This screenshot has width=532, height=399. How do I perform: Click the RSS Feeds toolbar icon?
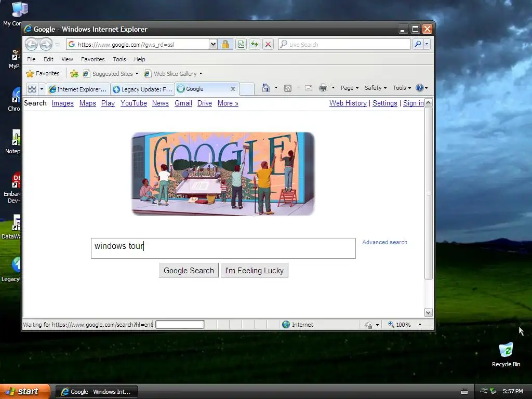(x=288, y=88)
